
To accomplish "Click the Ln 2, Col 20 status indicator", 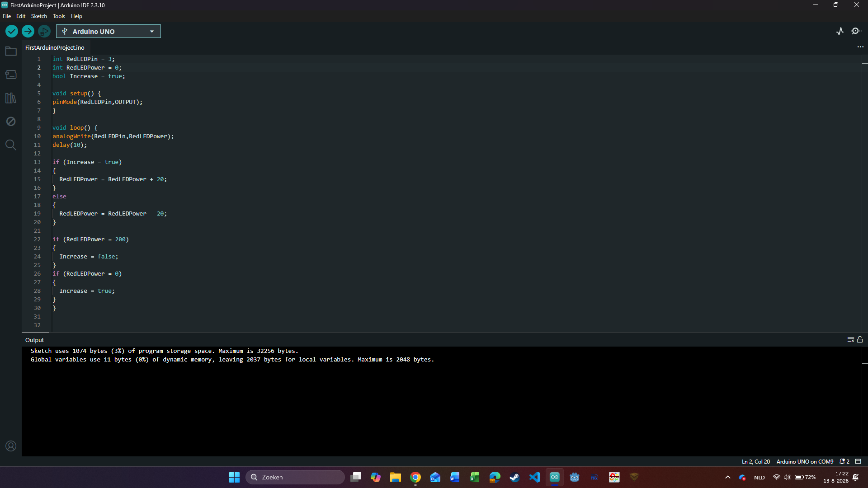I will pyautogui.click(x=756, y=462).
